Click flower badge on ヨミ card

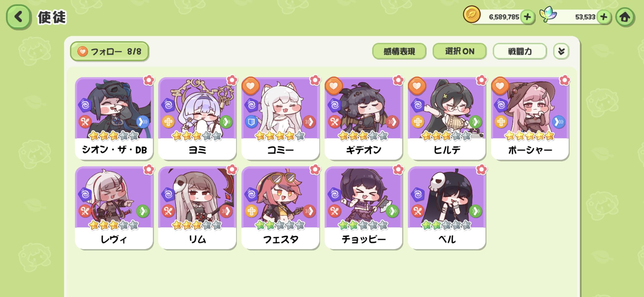(232, 80)
